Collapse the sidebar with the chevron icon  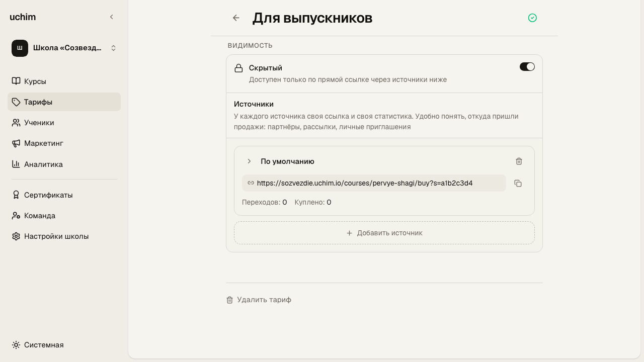click(112, 17)
